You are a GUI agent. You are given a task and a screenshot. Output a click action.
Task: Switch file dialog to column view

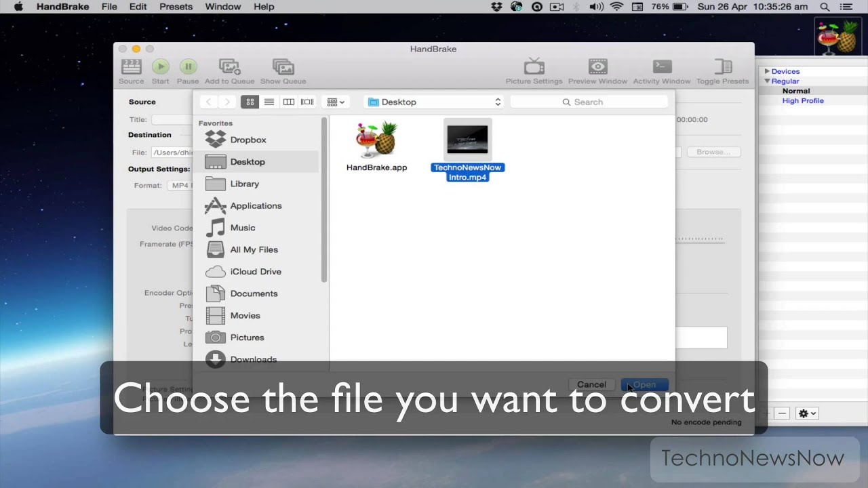click(x=288, y=102)
